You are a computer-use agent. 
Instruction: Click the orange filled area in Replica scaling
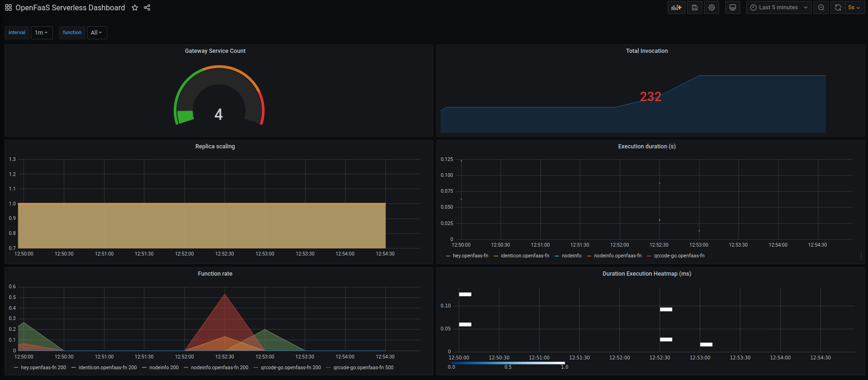[201, 226]
